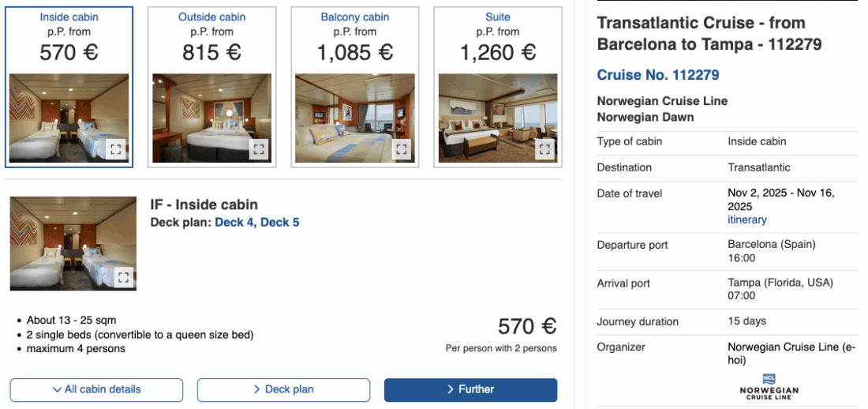Pick the Suite 1,260 € option
Image resolution: width=868 pixels, height=409 pixels.
[x=498, y=39]
